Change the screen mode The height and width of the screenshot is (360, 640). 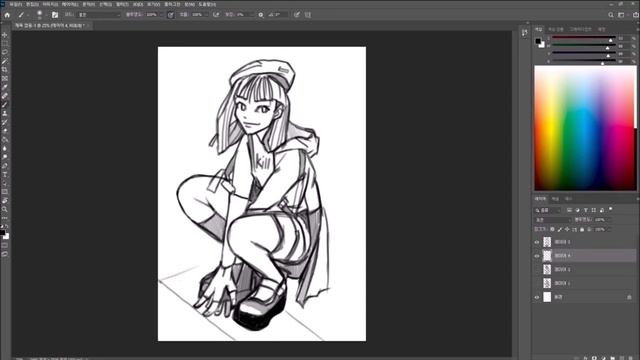click(4, 254)
